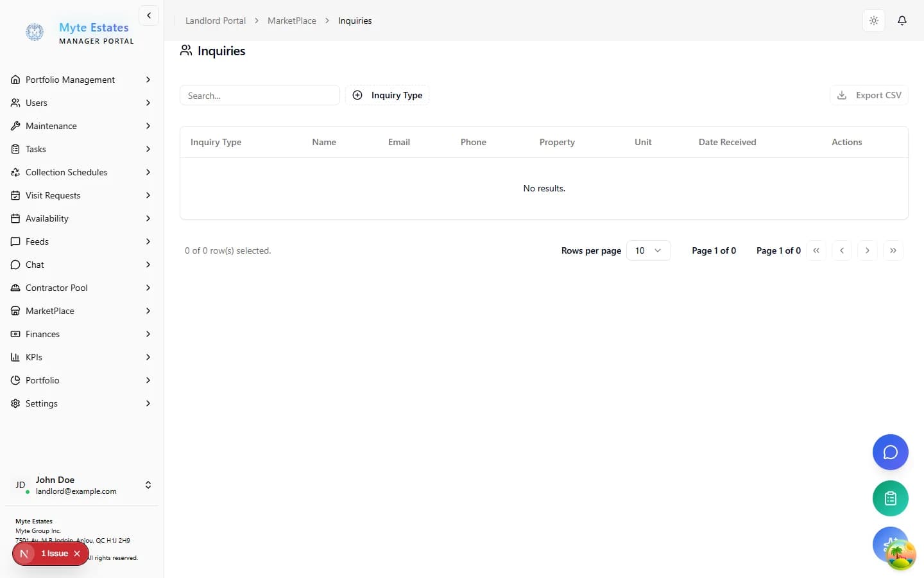The image size is (924, 578).
Task: Click the Tasks clipboard icon
Action: 15,149
